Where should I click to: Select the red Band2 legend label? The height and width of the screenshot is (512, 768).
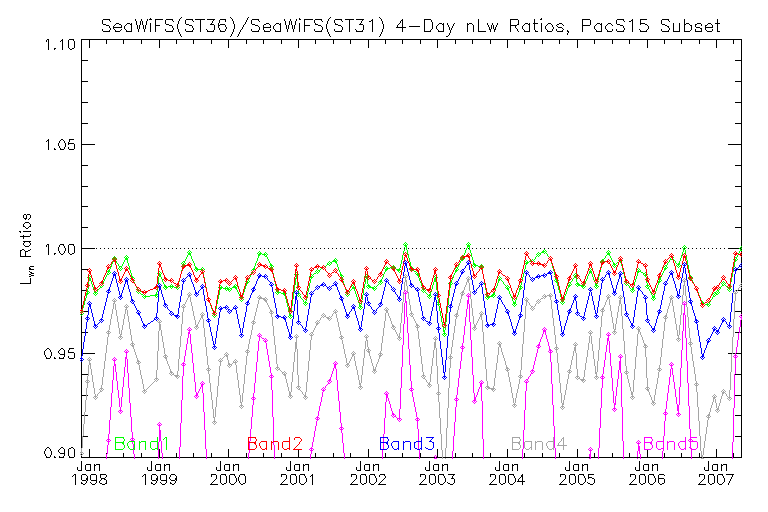(275, 444)
